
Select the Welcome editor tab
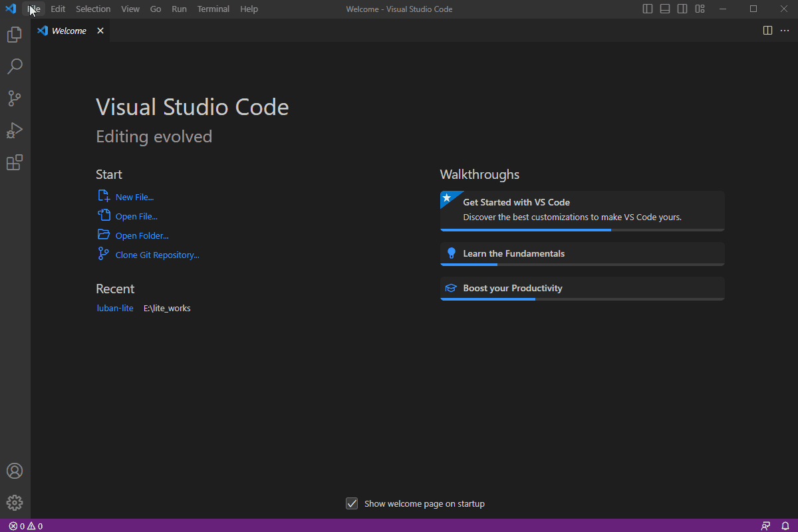pyautogui.click(x=70, y=31)
